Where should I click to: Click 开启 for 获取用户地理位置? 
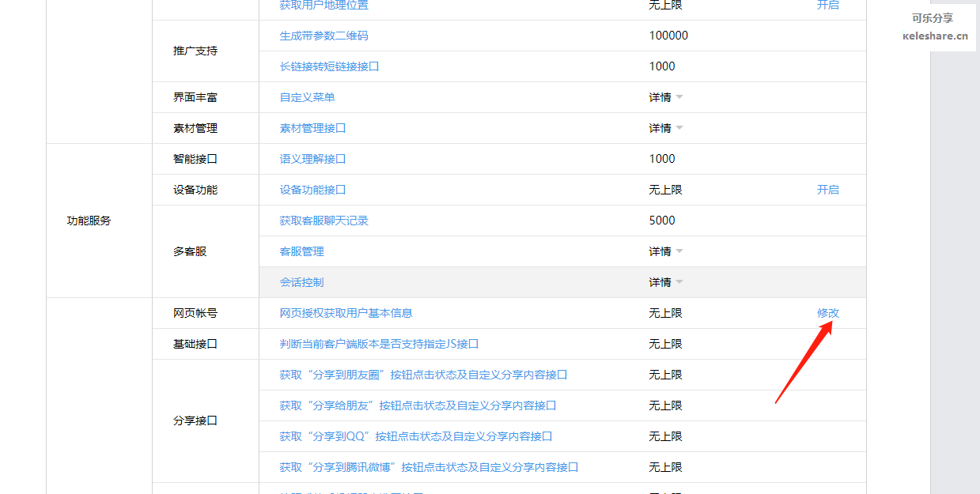(828, 5)
